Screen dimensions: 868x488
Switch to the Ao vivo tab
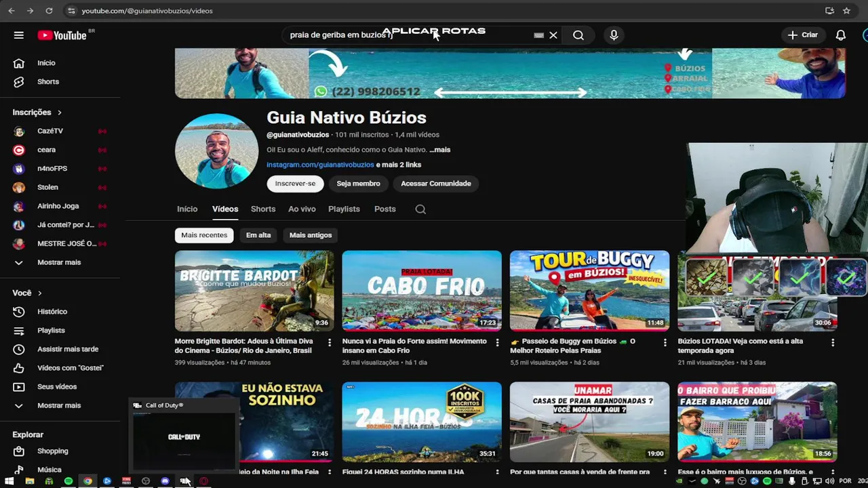pos(302,209)
